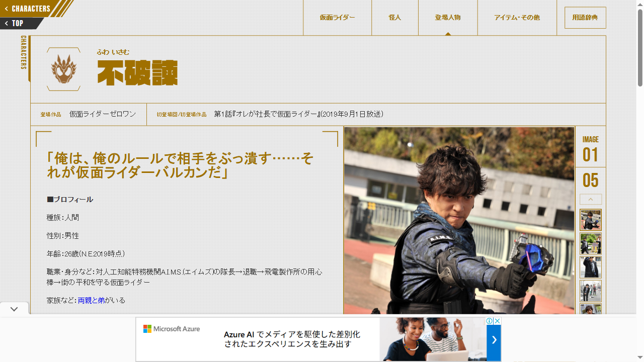This screenshot has height=362, width=644.
Task: Click the 職業・身分など profile line
Action: pos(184,277)
